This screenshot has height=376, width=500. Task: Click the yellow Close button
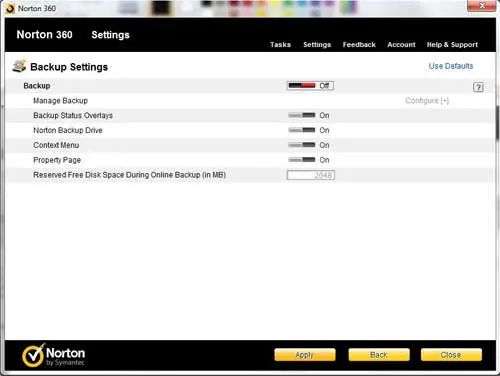pos(451,355)
